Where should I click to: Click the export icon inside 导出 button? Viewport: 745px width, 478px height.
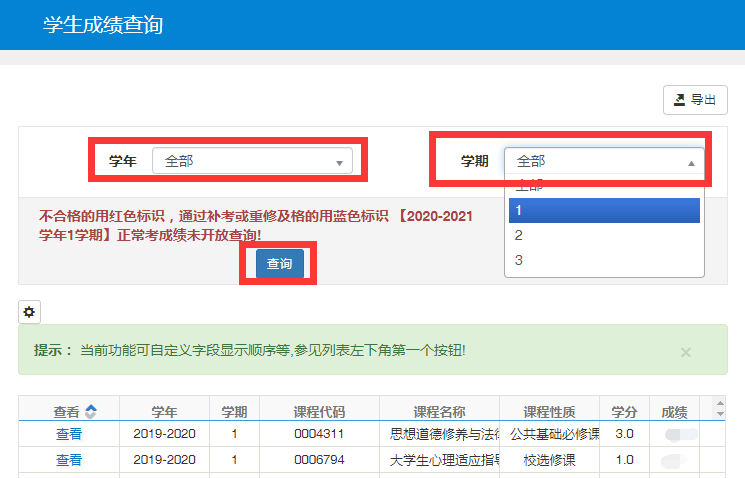pyautogui.click(x=680, y=100)
